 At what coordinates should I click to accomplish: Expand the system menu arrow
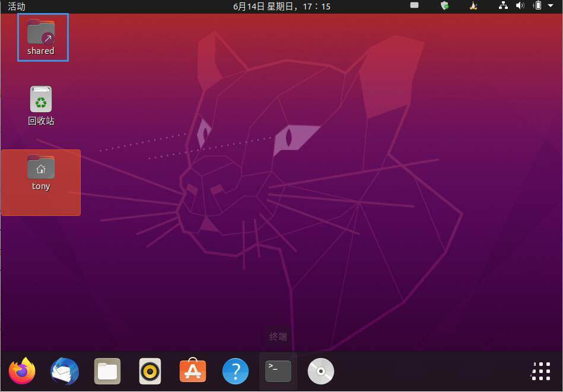point(551,6)
